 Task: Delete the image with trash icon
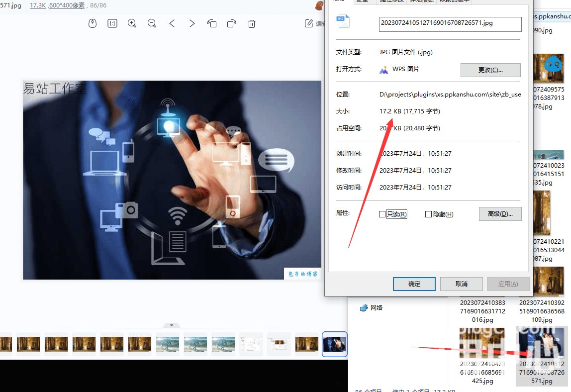(x=252, y=24)
